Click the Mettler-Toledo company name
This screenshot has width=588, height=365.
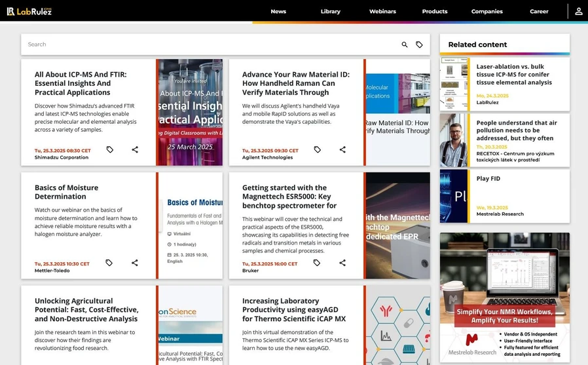52,271
